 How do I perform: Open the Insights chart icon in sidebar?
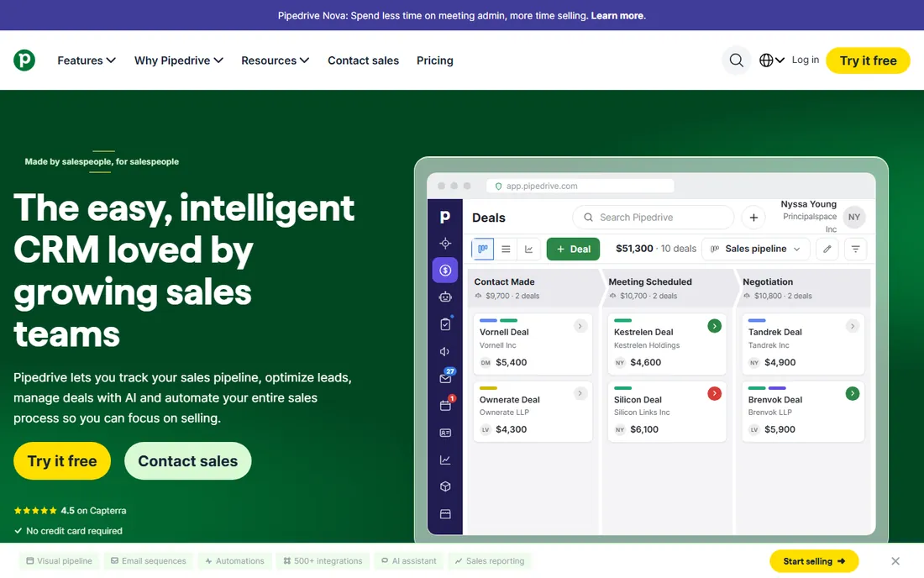point(445,460)
